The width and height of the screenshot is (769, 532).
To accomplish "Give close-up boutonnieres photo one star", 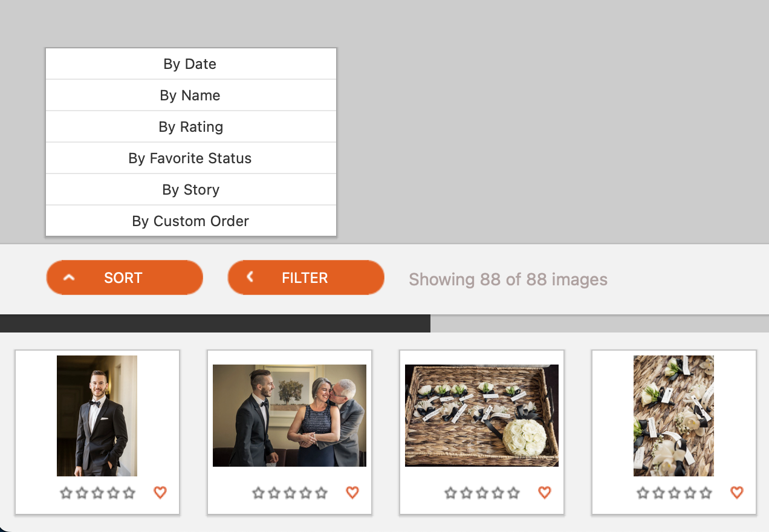I will pos(643,493).
